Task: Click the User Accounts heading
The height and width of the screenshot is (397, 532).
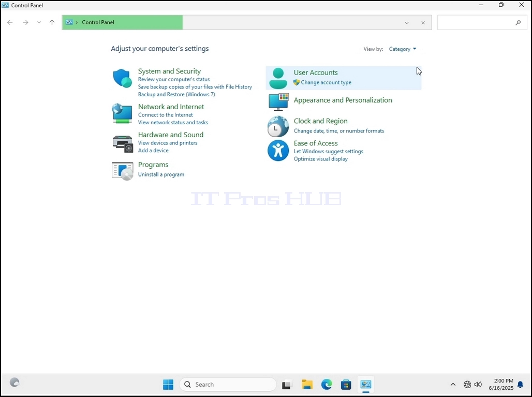Action: [x=316, y=72]
